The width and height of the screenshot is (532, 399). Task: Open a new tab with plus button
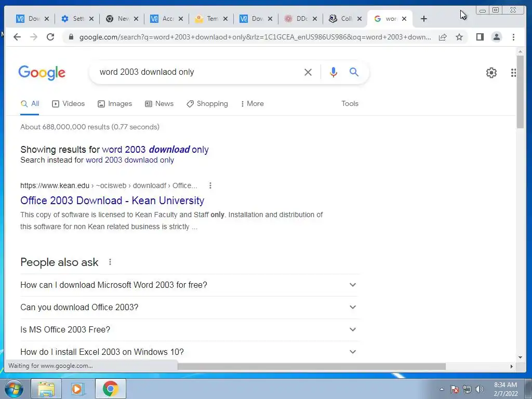tap(423, 19)
